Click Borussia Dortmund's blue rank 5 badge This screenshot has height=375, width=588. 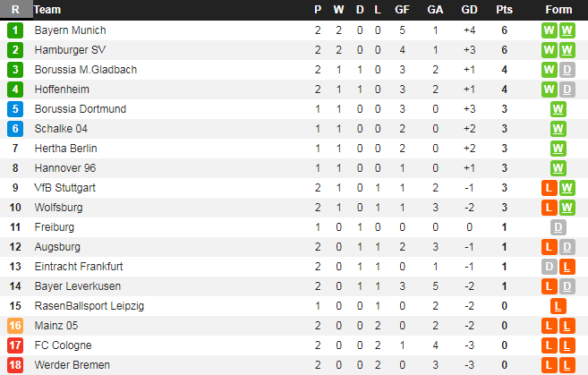point(15,109)
